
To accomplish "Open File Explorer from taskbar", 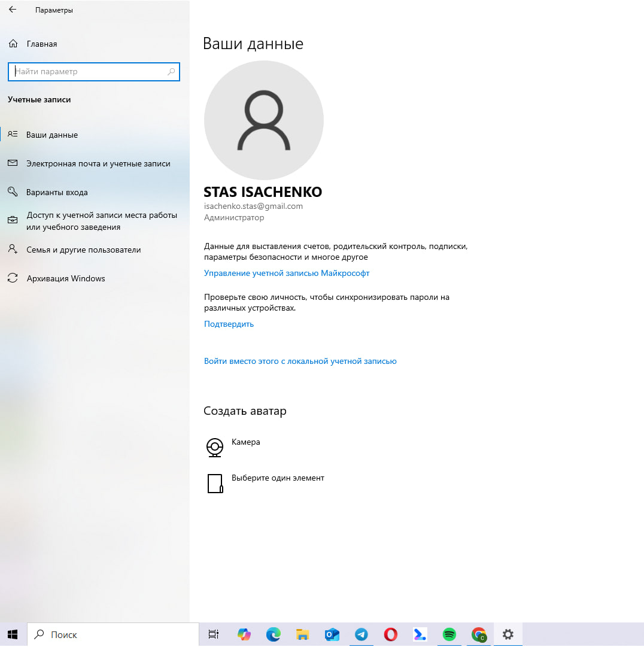I will (x=302, y=634).
